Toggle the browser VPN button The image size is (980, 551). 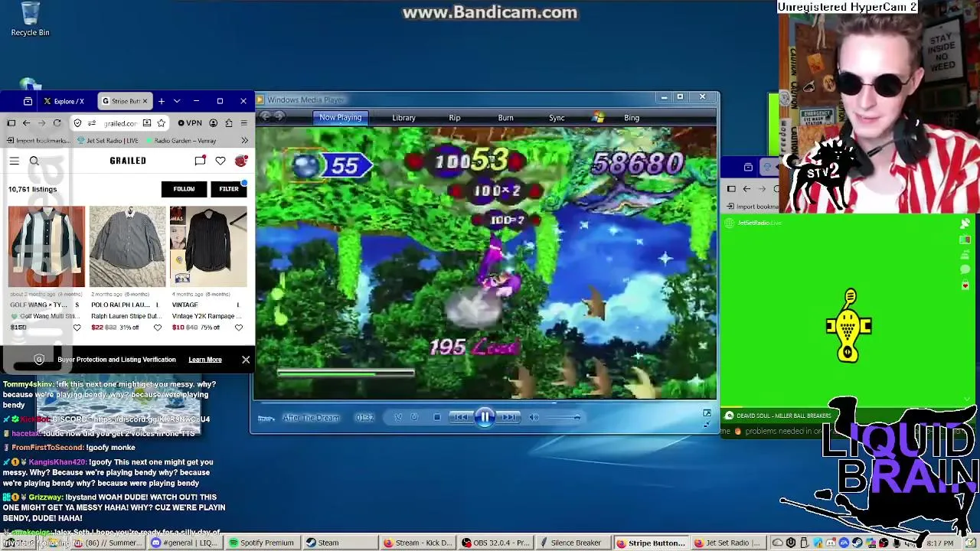(190, 123)
